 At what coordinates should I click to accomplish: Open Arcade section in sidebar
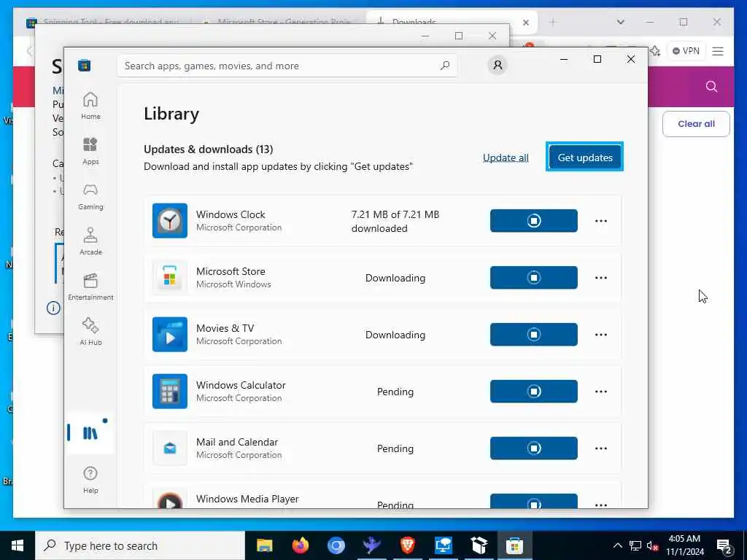pos(90,241)
